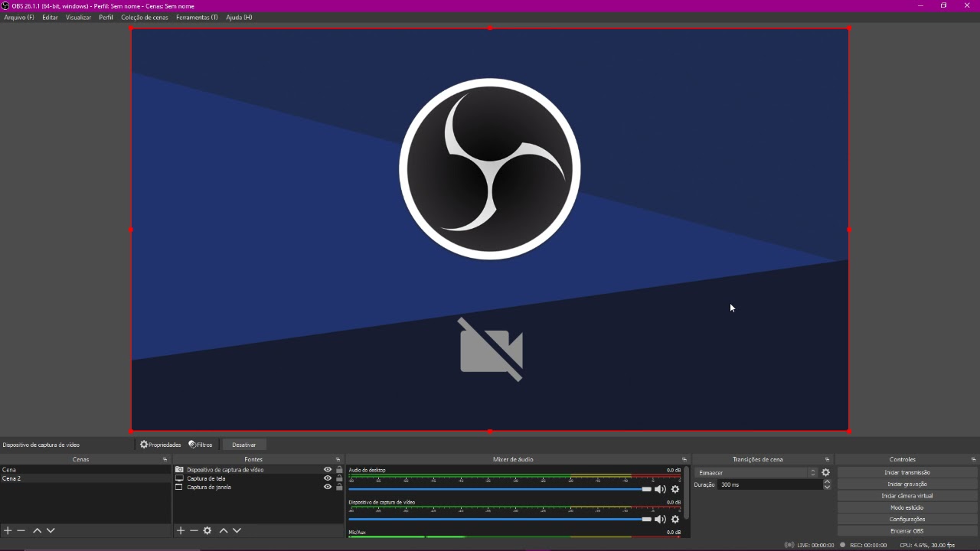This screenshot has height=551, width=980.
Task: Select scene Cena 2
Action: tap(85, 478)
